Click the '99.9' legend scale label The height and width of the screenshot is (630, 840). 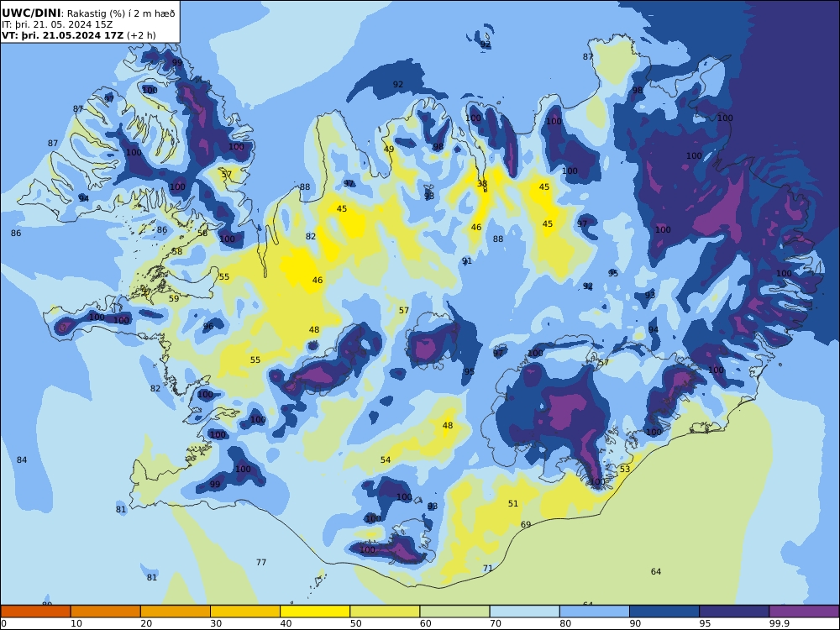[779, 623]
